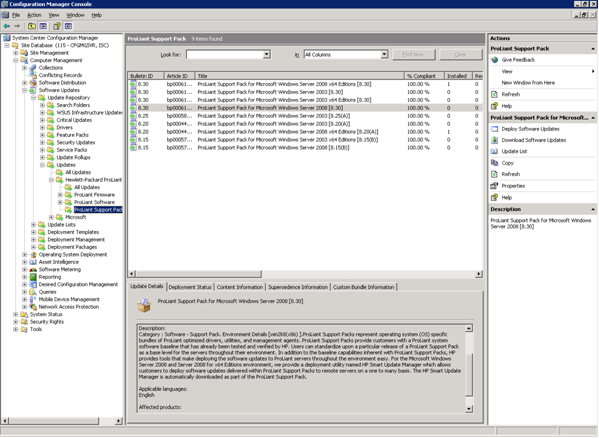Image resolution: width=599 pixels, height=438 pixels.
Task: Click the Give Feedback globe icon
Action: 495,60
